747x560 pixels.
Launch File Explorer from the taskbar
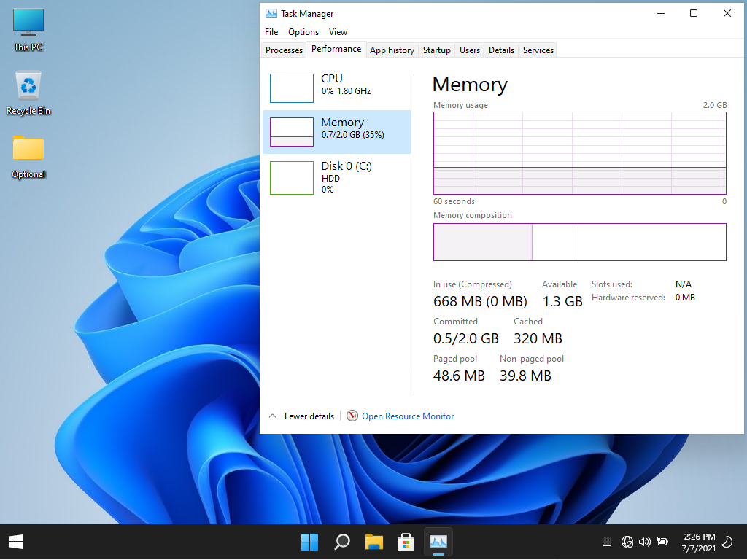[x=374, y=542]
